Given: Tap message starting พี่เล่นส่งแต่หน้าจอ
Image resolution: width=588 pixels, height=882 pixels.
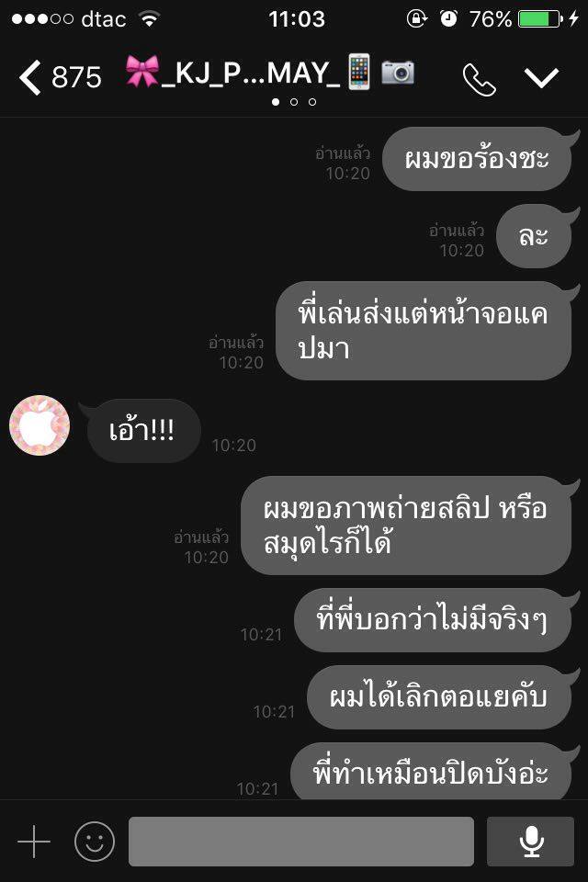Looking at the screenshot, I should pos(424,331).
